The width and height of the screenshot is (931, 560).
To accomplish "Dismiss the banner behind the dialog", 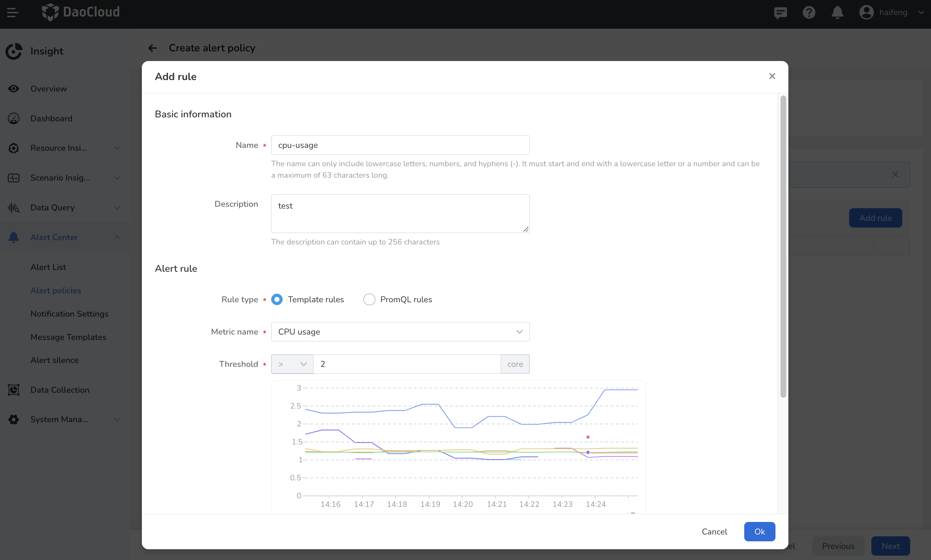I will (895, 174).
